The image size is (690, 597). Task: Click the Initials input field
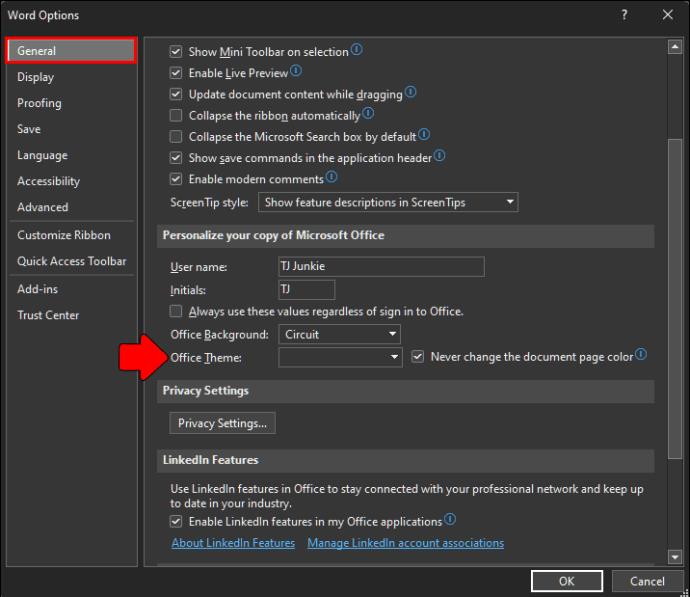307,289
